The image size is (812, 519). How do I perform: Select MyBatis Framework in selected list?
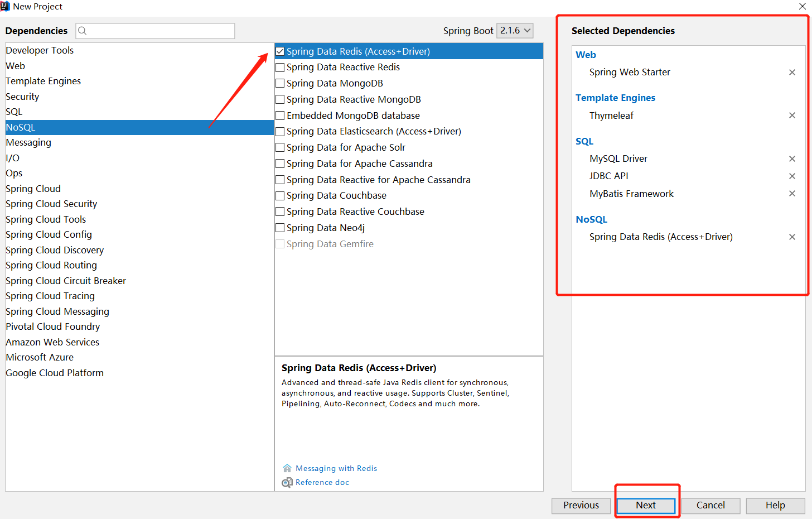(x=631, y=194)
